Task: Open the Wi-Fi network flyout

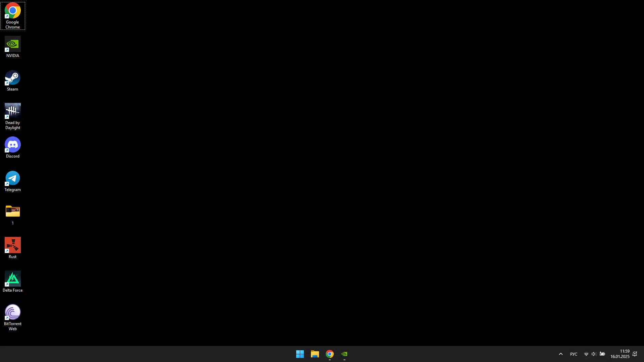Action: pos(586,354)
